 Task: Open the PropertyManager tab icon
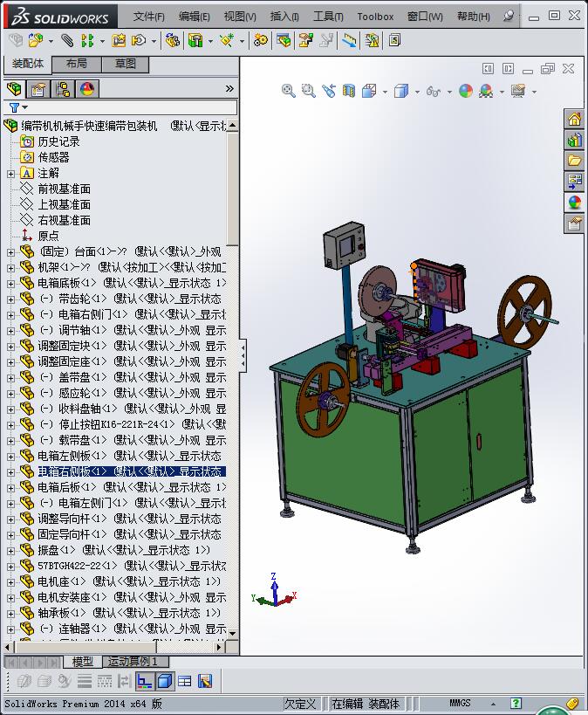pyautogui.click(x=38, y=89)
